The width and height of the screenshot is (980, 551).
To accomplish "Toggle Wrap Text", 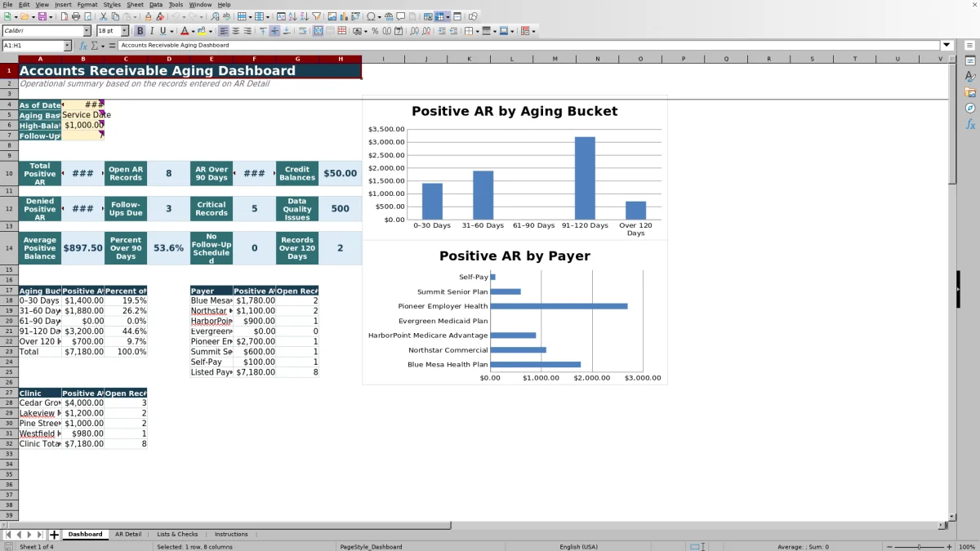I will point(302,31).
